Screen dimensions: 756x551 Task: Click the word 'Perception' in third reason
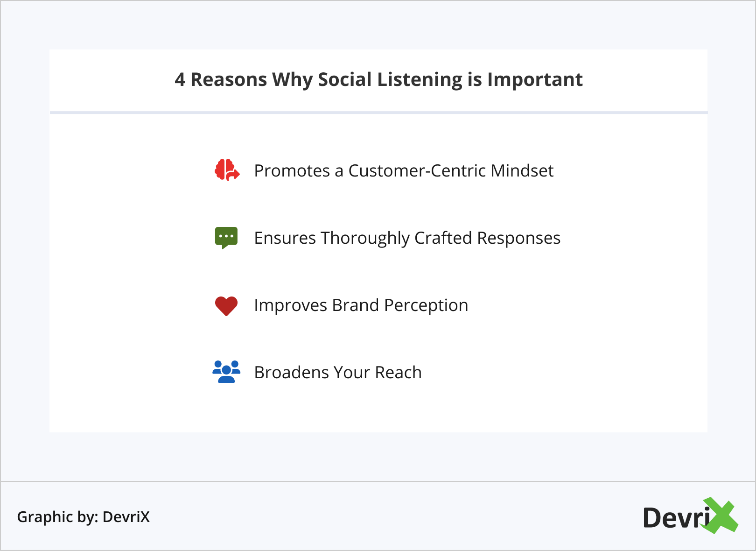426,305
